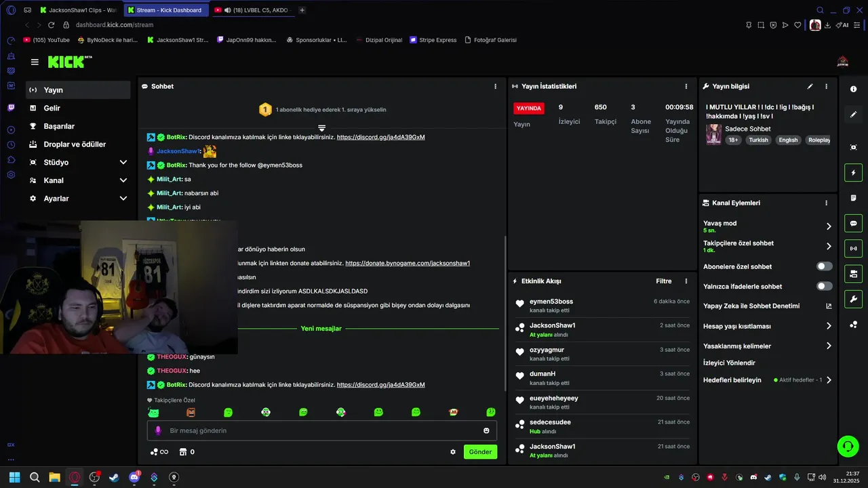The width and height of the screenshot is (868, 488).
Task: Open the emoji picker in message box
Action: coord(486,430)
